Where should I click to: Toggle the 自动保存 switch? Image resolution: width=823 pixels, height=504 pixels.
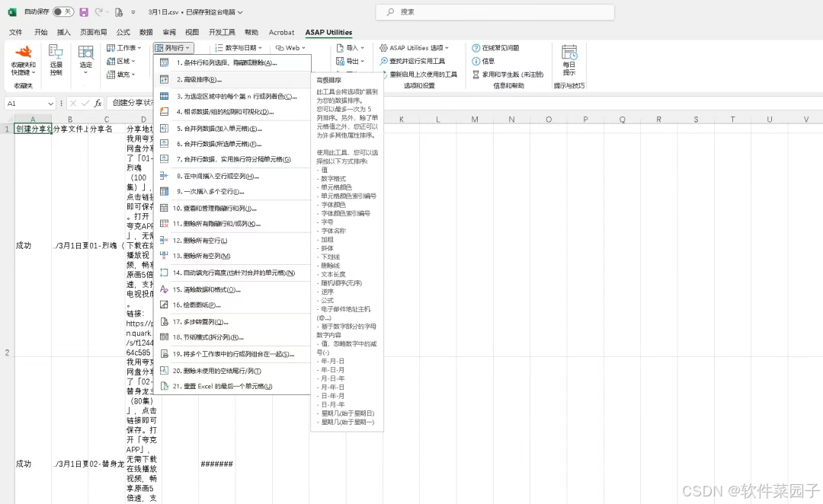point(63,11)
